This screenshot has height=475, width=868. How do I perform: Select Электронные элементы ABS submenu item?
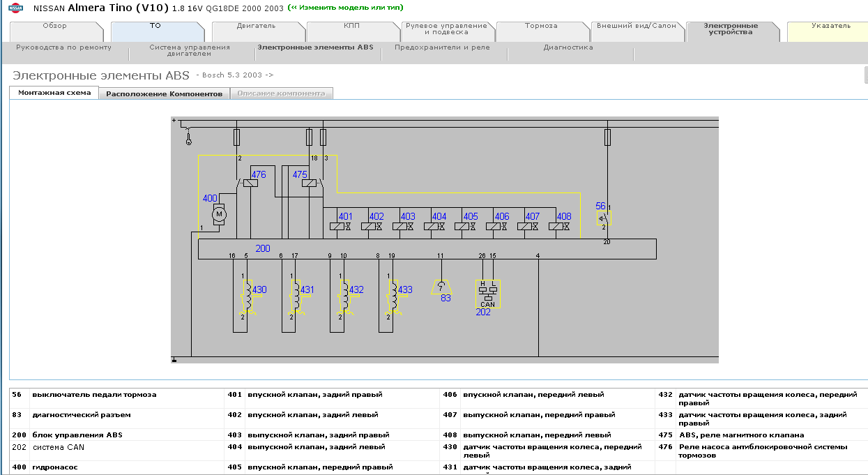315,47
